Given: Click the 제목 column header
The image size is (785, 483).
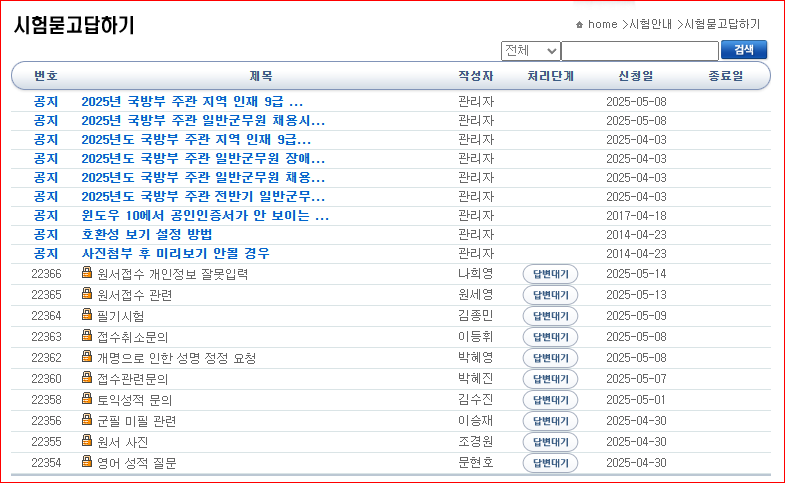Looking at the screenshot, I should (261, 76).
